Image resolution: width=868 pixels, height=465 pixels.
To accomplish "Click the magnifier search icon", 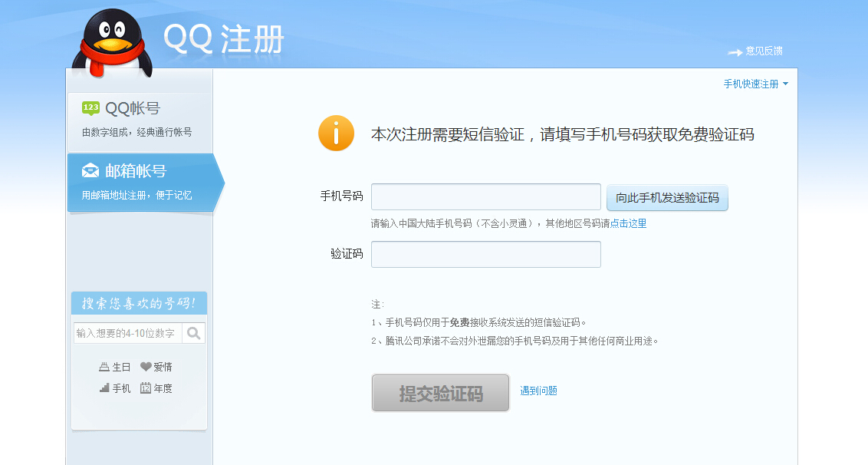I will pyautogui.click(x=194, y=333).
